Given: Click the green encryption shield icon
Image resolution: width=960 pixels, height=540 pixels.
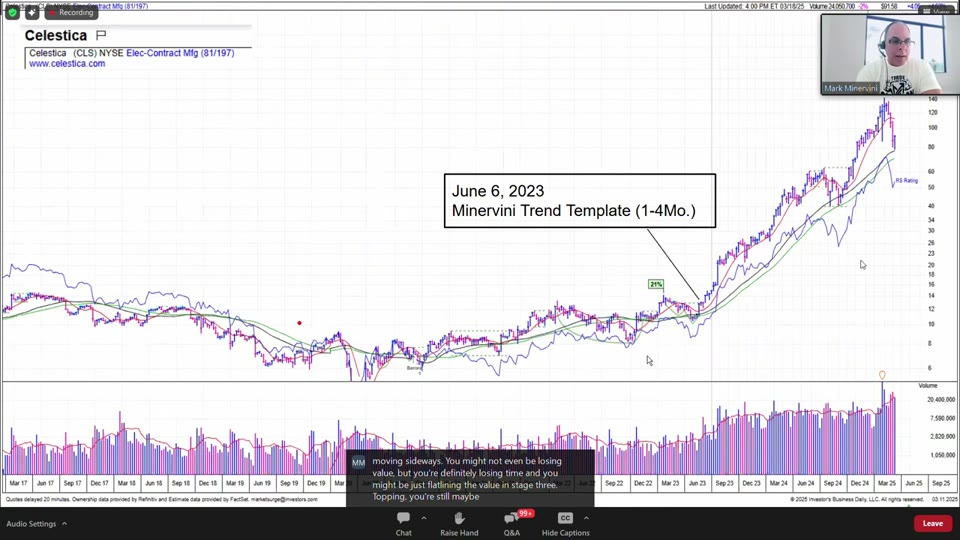Looking at the screenshot, I should 12,12.
